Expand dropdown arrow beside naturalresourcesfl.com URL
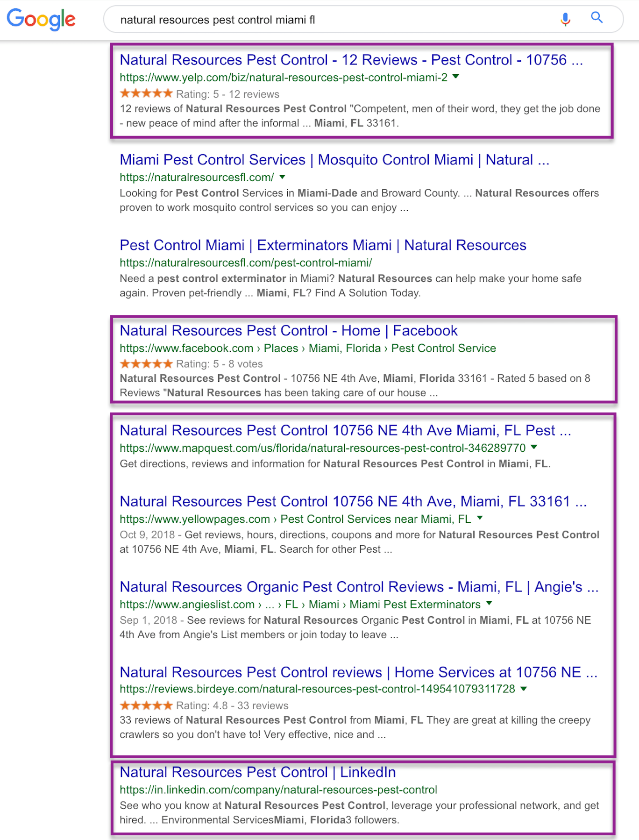This screenshot has width=639, height=840. (x=282, y=177)
